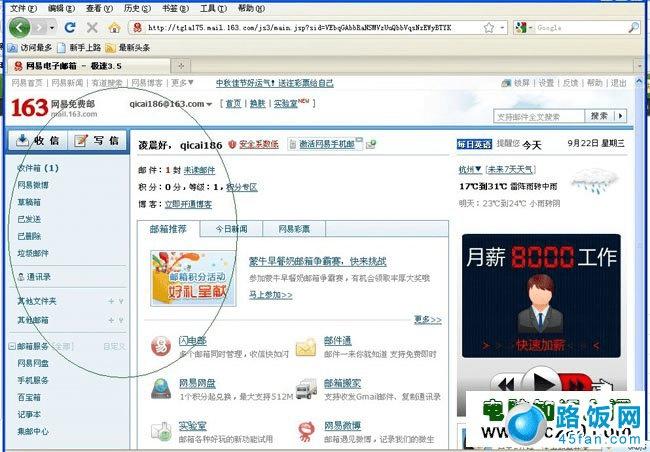Reload the page with the refresh icon
Viewport: 650px width, 452px height.
(70, 27)
